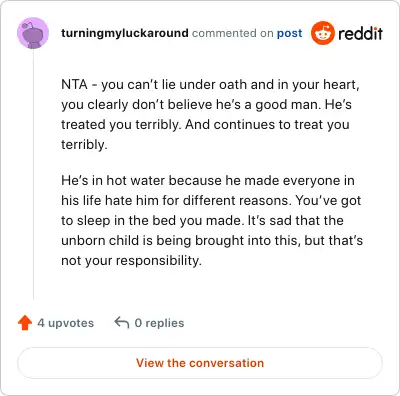Click the paragraph starting "He's in hot water"
The image size is (400, 396).
click(x=212, y=220)
